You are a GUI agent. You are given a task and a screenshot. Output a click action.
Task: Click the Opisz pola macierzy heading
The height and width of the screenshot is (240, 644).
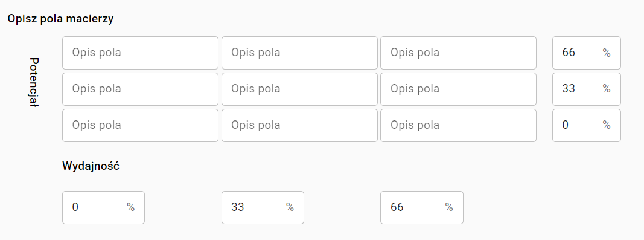coord(60,19)
